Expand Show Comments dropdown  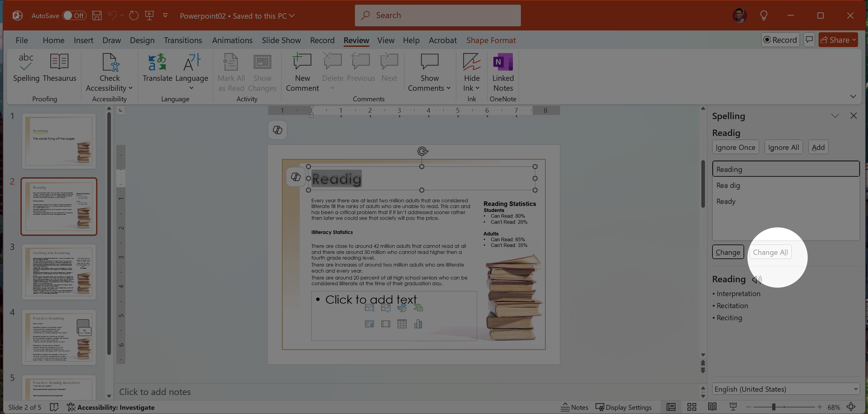pyautogui.click(x=449, y=88)
